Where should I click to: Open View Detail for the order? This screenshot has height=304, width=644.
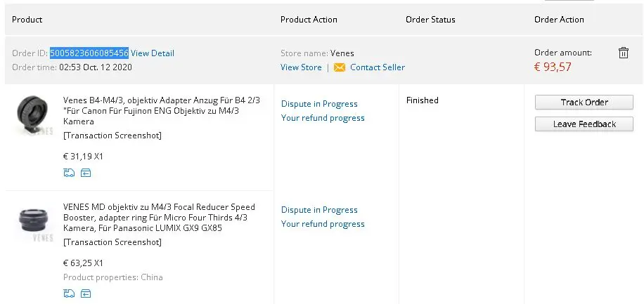[x=153, y=53]
